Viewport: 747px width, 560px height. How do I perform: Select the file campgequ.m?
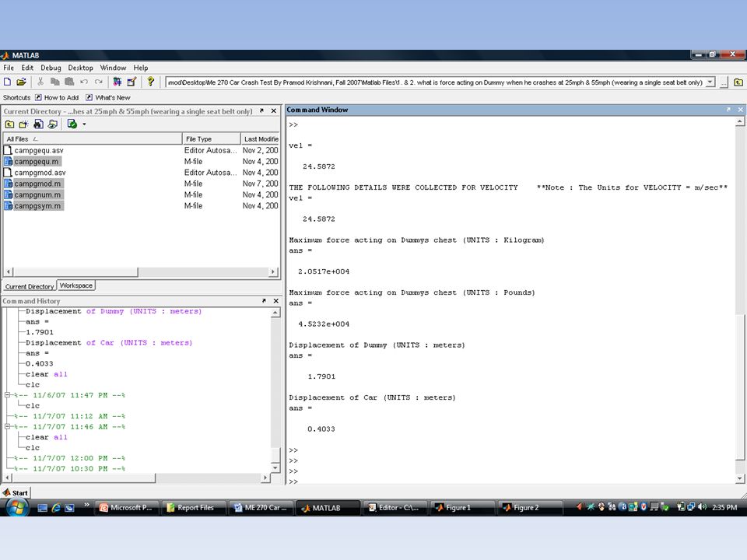click(37, 162)
